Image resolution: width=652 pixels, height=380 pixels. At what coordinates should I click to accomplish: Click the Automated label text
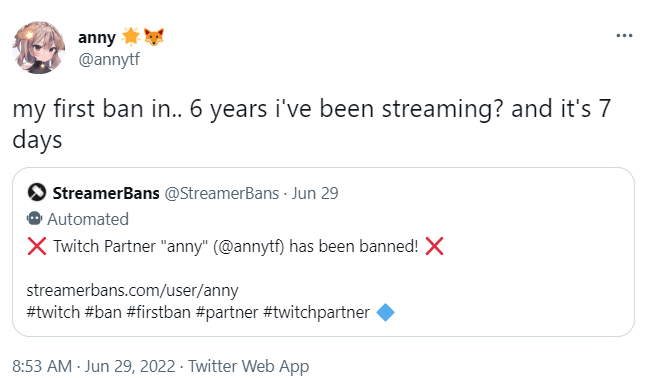(88, 219)
